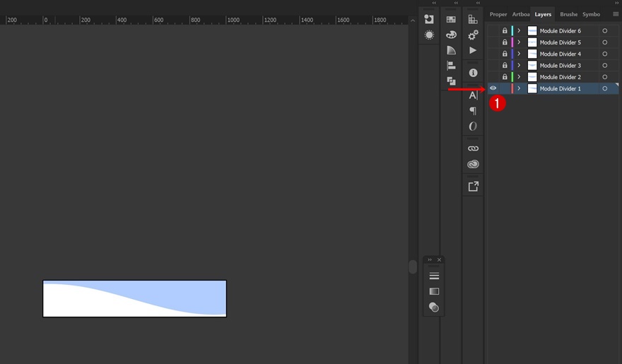The image size is (622, 364).
Task: Hide the Module Divider 1 layer
Action: pyautogui.click(x=493, y=88)
